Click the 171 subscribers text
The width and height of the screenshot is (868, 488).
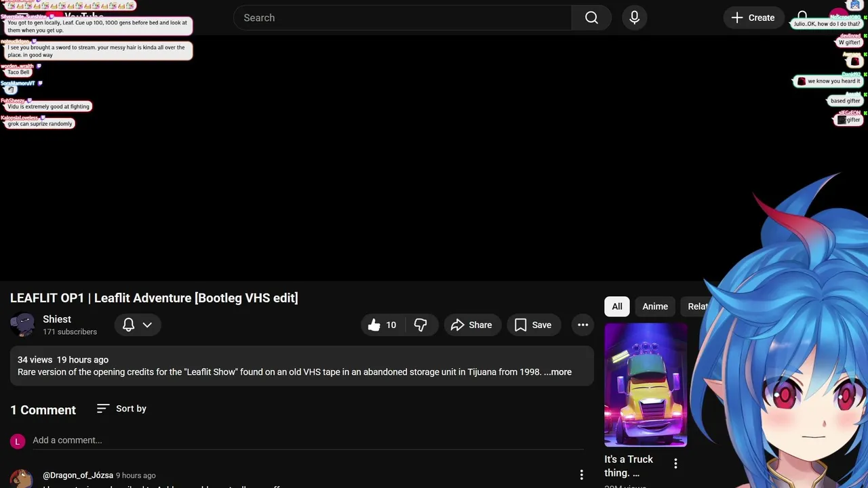coord(70,332)
